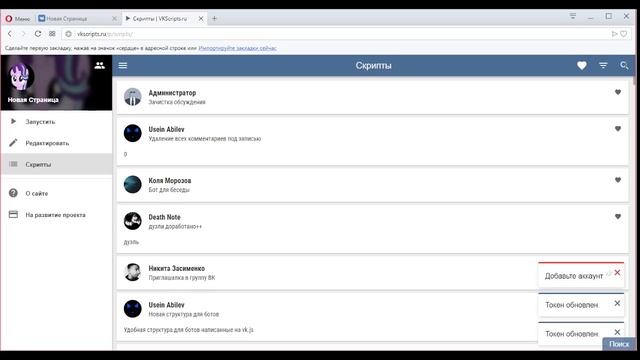Open 'На развитие проекта' sidebar item
The width and height of the screenshot is (640, 360).
coord(56,215)
